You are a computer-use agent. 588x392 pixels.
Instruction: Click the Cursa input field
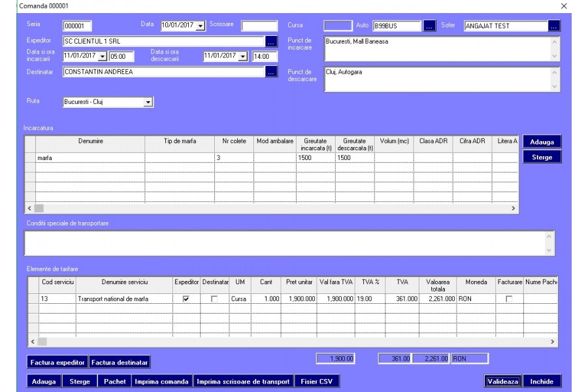click(338, 26)
